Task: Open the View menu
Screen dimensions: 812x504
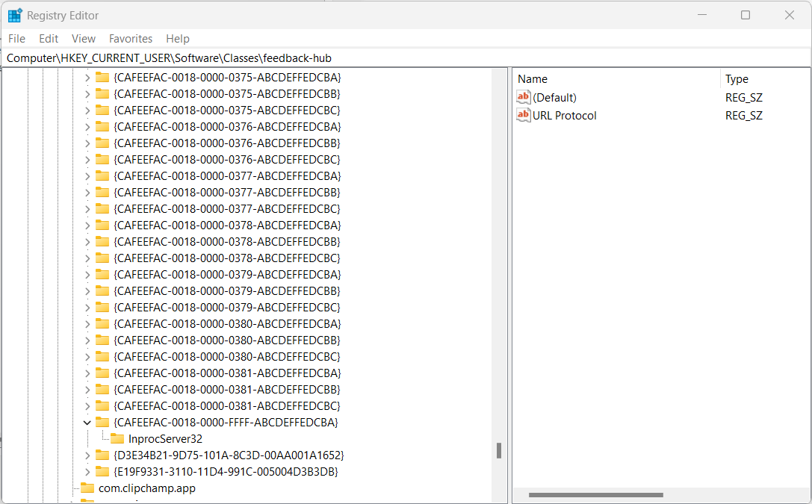Action: click(84, 39)
